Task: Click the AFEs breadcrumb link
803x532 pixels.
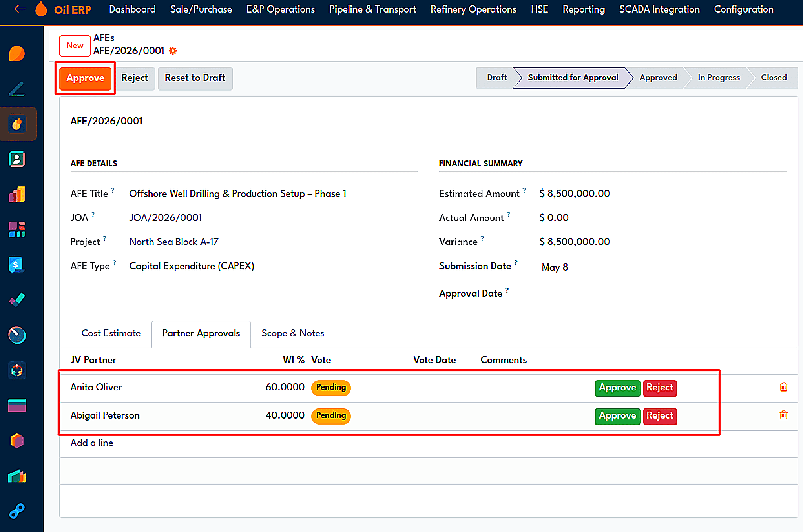Action: [104, 38]
